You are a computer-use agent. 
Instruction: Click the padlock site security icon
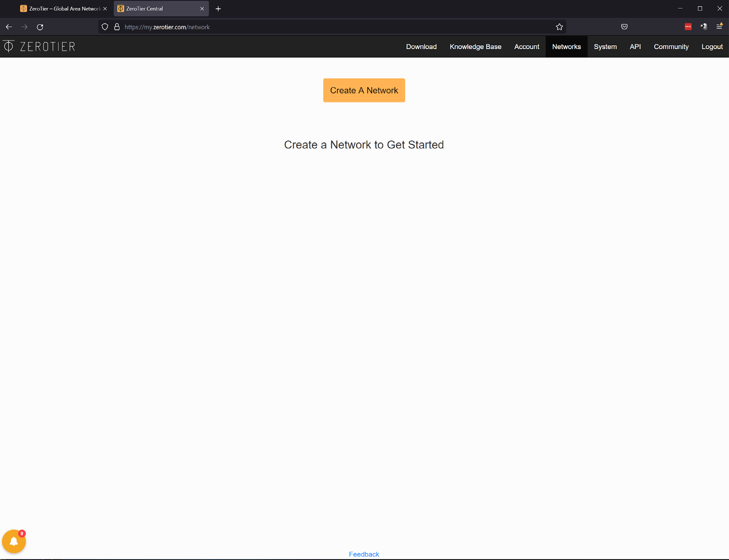(117, 27)
